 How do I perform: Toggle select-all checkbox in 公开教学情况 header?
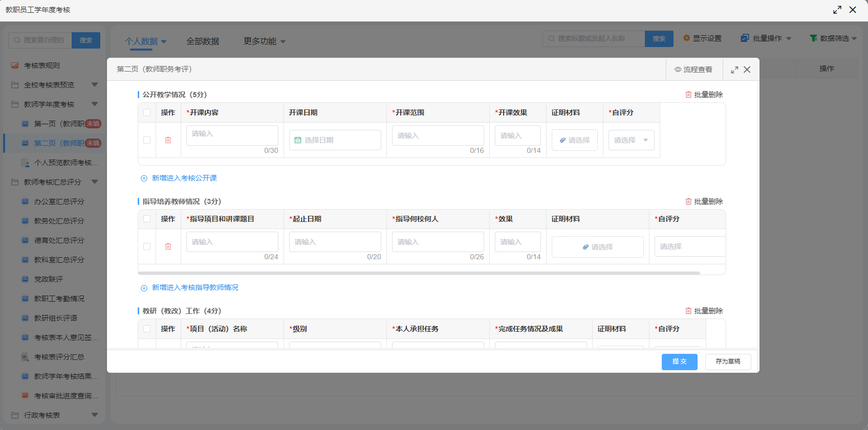point(147,112)
